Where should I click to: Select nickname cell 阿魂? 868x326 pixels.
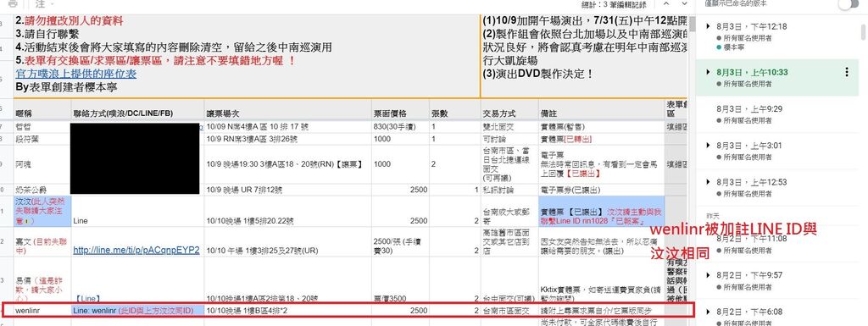pyautogui.click(x=42, y=164)
